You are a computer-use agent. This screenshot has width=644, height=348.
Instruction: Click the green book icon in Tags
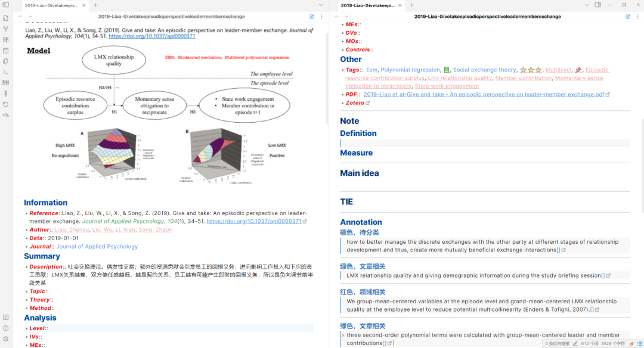point(447,70)
